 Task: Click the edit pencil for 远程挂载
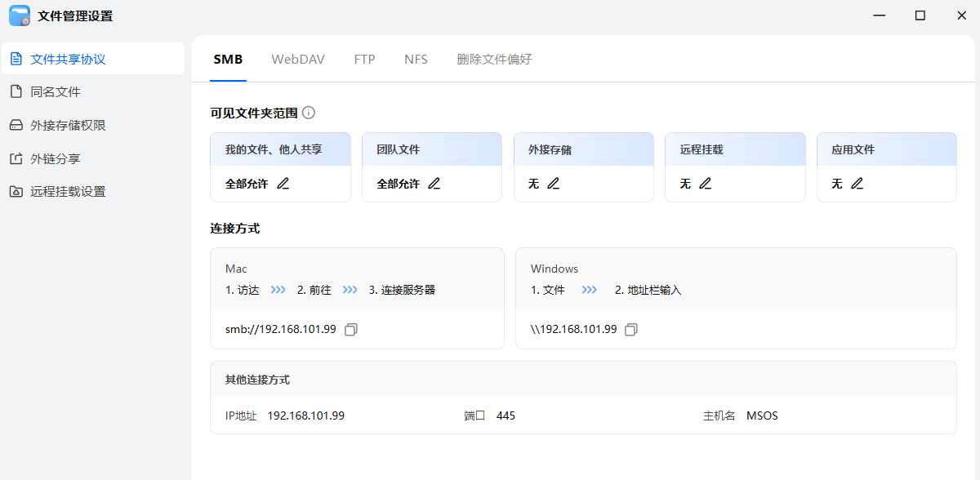[706, 184]
